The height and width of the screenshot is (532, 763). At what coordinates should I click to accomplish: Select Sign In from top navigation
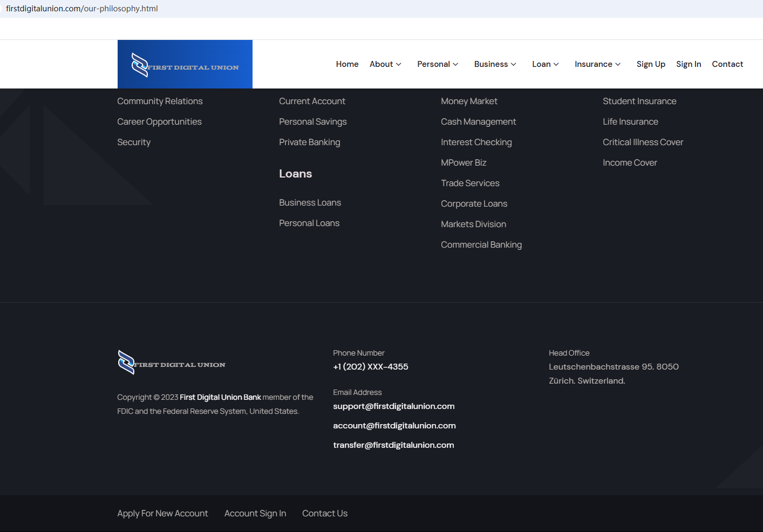(689, 64)
